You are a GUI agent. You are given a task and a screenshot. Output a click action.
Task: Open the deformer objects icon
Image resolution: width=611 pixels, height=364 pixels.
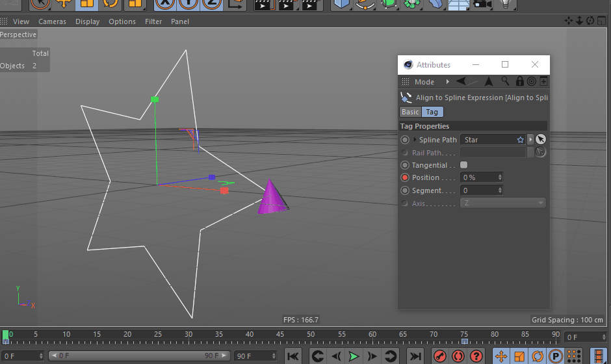pyautogui.click(x=435, y=3)
